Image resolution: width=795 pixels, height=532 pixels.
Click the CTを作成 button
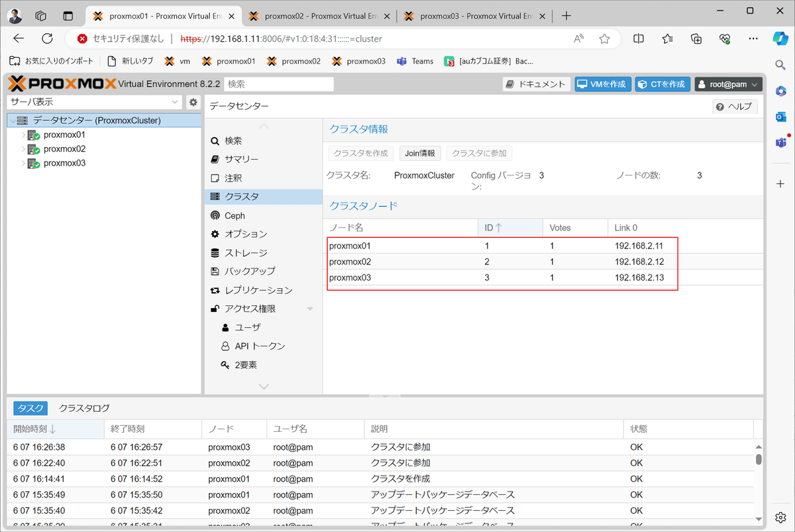click(662, 84)
